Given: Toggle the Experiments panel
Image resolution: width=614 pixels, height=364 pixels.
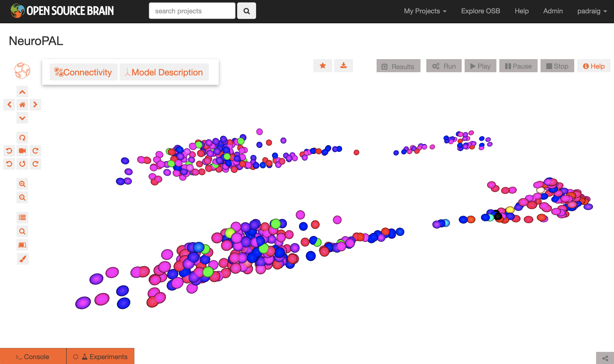Looking at the screenshot, I should tap(100, 357).
